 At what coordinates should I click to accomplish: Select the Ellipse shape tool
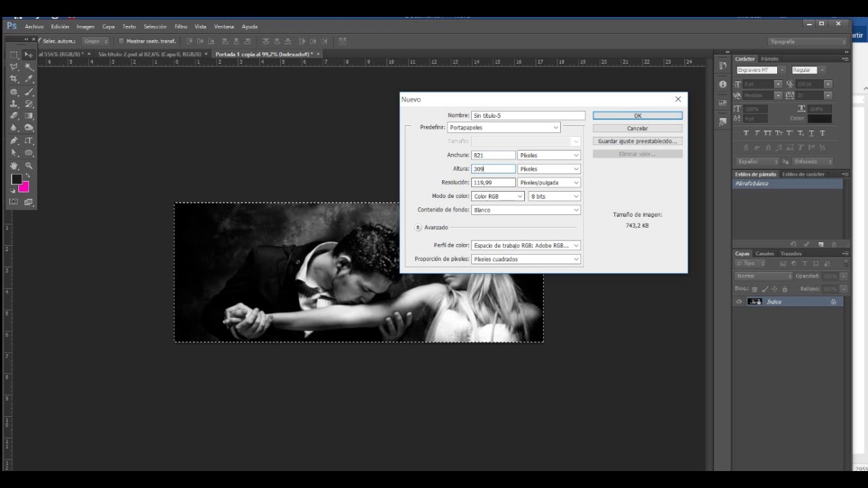tap(28, 152)
